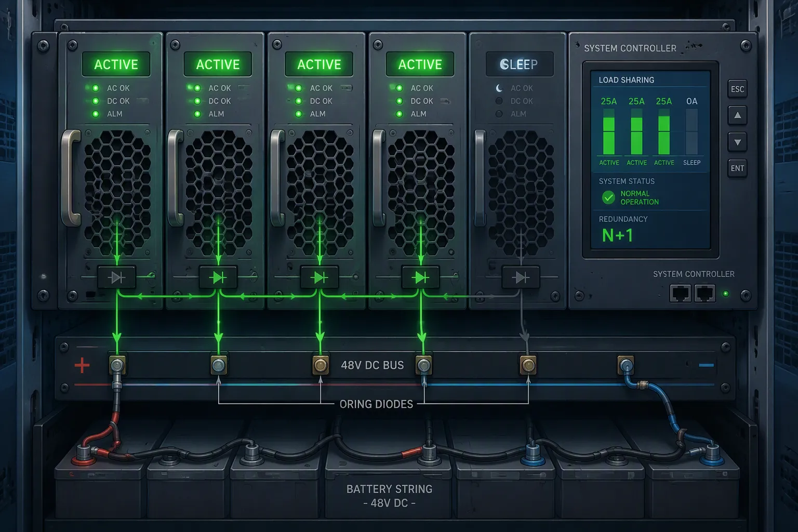This screenshot has height=532, width=798.
Task: Click the red battery terminal post
Action: point(83,455)
